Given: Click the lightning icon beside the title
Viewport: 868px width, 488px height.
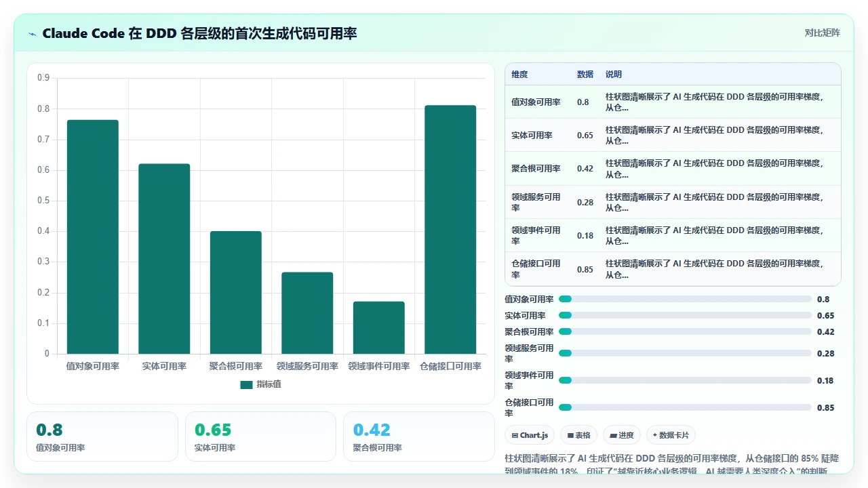Looking at the screenshot, I should pyautogui.click(x=32, y=34).
